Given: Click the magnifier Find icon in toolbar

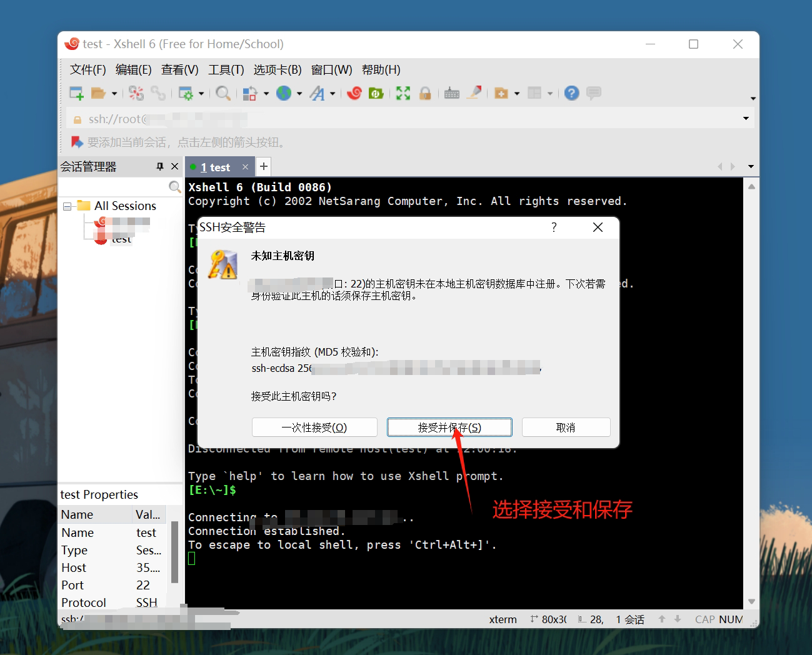Looking at the screenshot, I should [223, 93].
